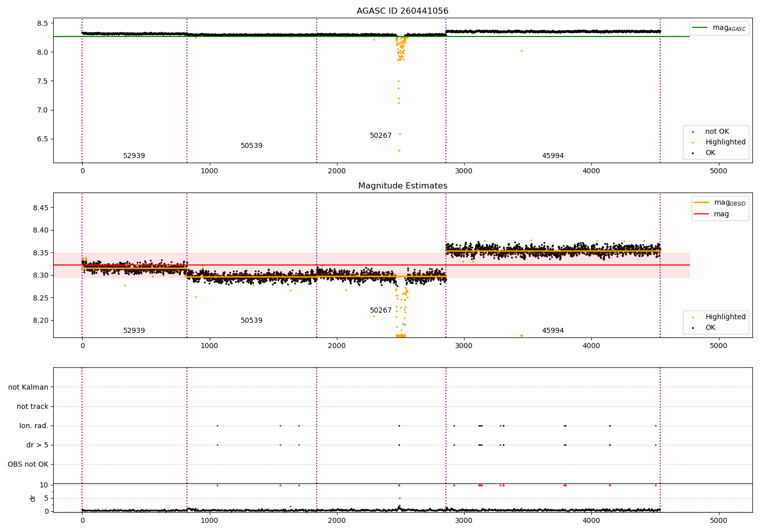Click y-axis tick 7.0 in AGASC ID plot

click(43, 110)
